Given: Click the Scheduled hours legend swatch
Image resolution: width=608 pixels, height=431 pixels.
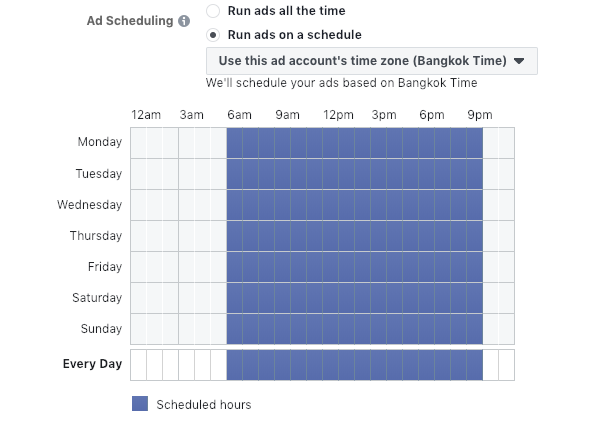Looking at the screenshot, I should click(140, 403).
